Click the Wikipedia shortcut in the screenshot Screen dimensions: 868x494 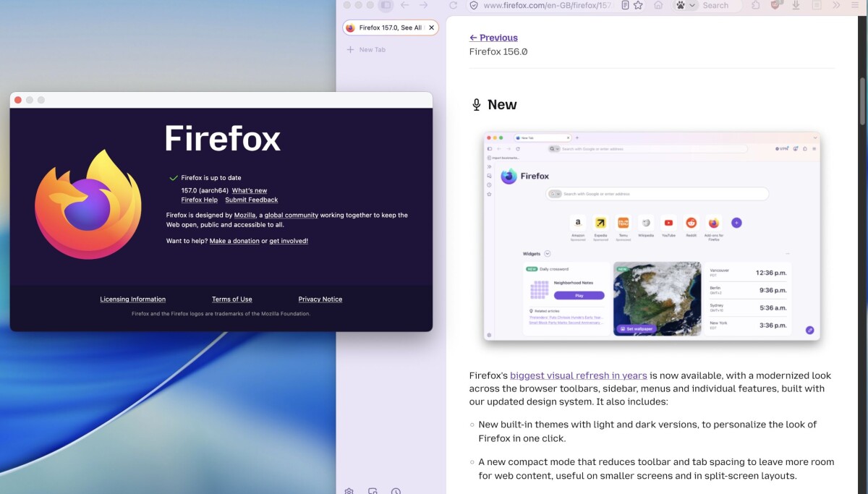click(646, 223)
